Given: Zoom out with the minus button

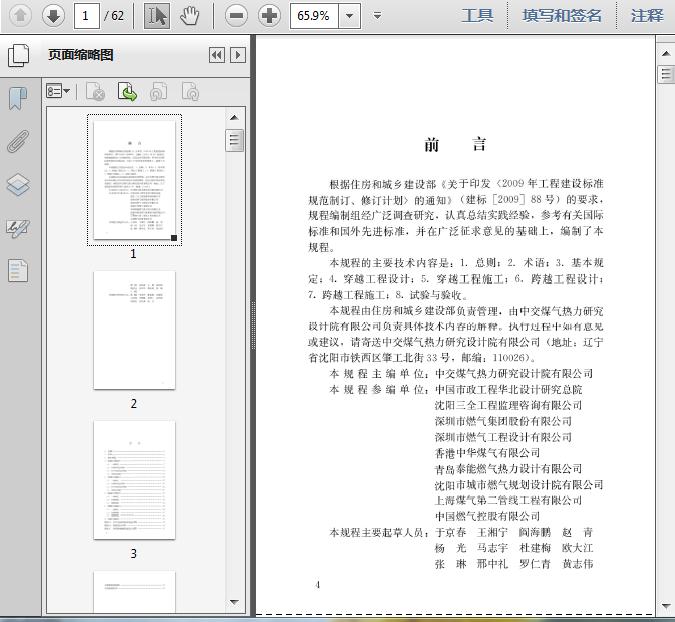Looking at the screenshot, I should pos(236,15).
